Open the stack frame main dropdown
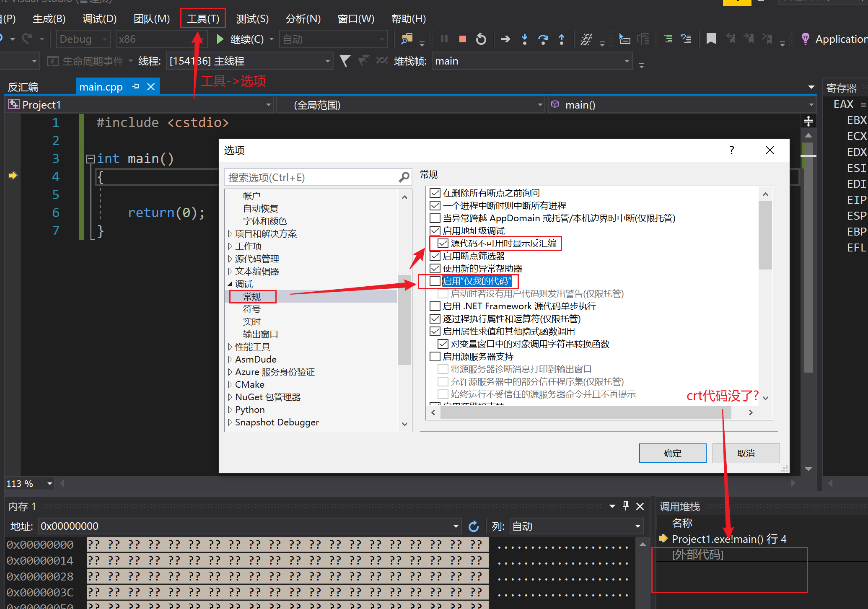The width and height of the screenshot is (868, 609). tap(531, 61)
